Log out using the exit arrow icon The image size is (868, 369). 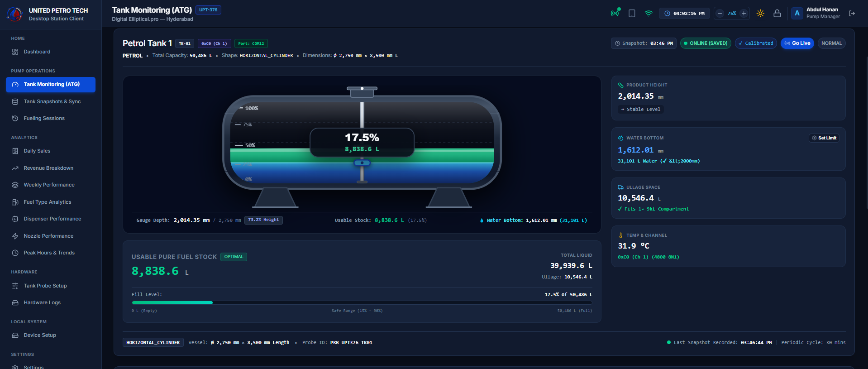[x=852, y=14]
